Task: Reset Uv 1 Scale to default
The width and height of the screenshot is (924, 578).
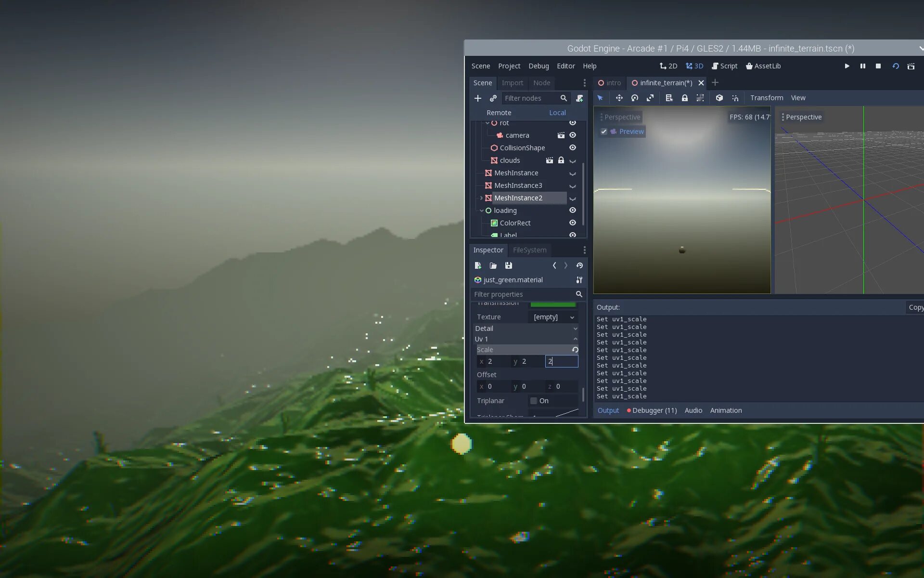Action: (x=575, y=350)
